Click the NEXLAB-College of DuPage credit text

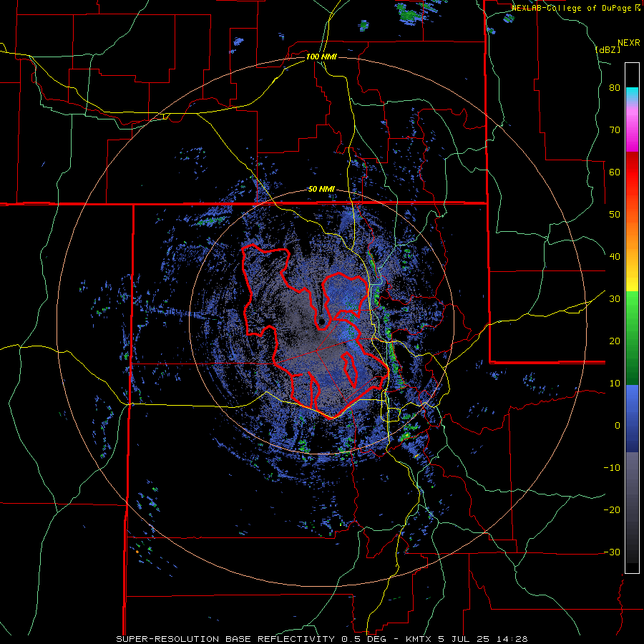tap(575, 8)
